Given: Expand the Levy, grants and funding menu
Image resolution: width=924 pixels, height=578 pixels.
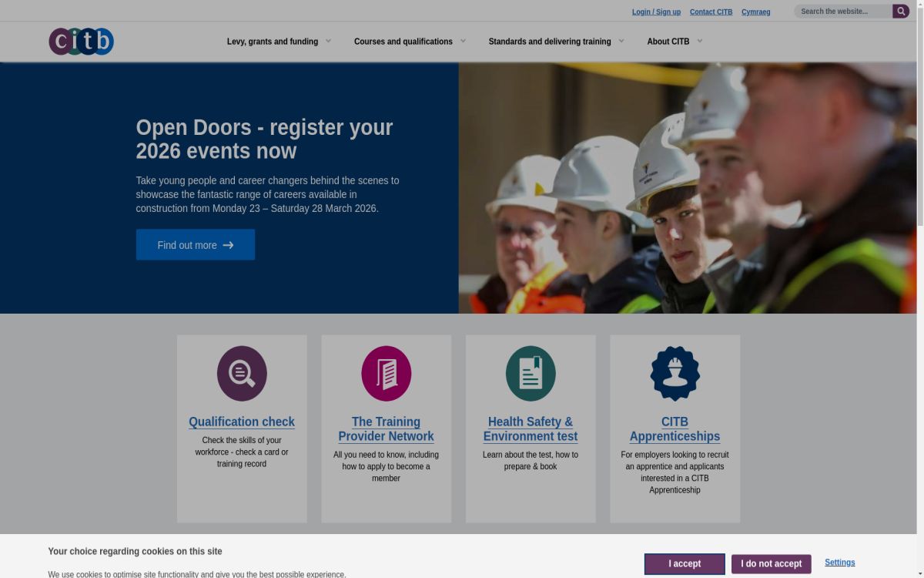Looking at the screenshot, I should 279,42.
